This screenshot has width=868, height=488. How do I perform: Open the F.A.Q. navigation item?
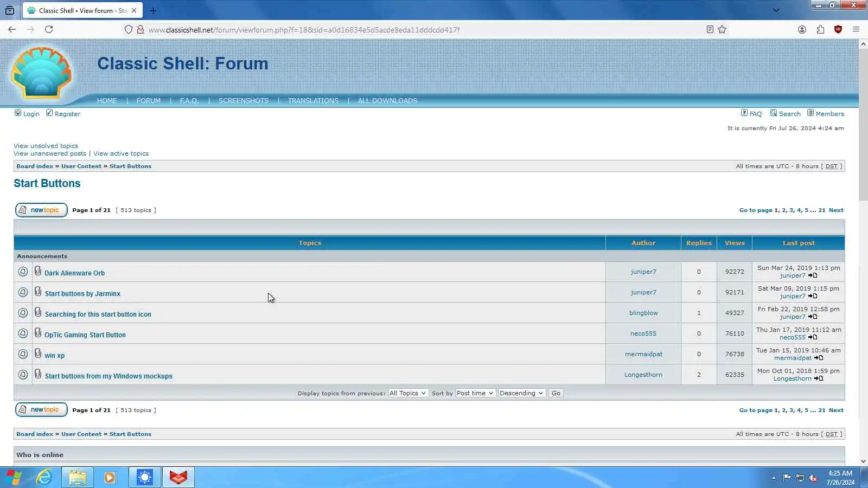[x=189, y=101]
